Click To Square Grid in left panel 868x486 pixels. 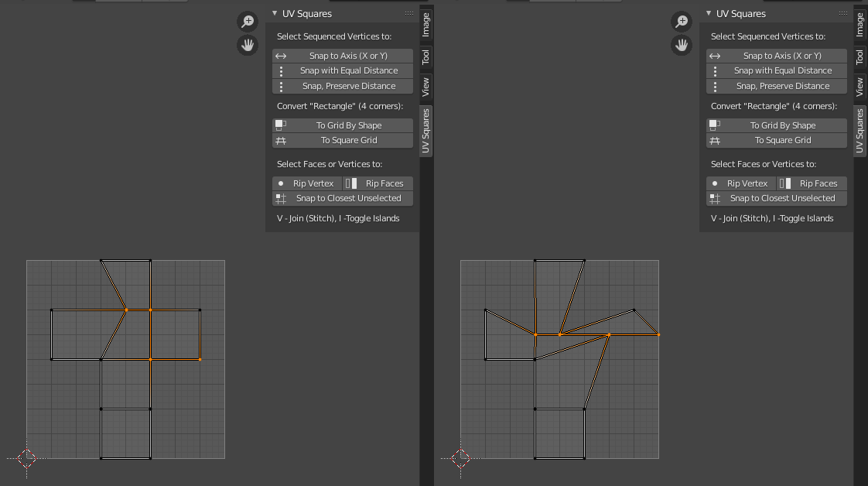343,141
